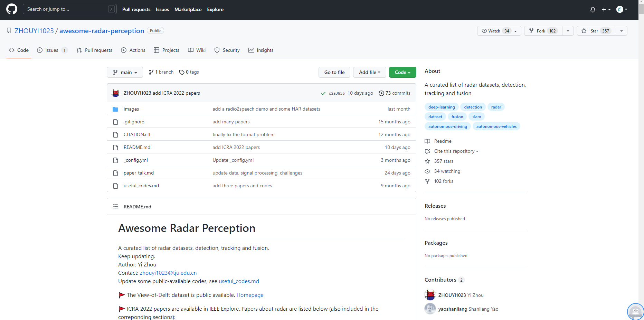Expand Cite this repository
The image size is (644, 320).
pyautogui.click(x=456, y=151)
